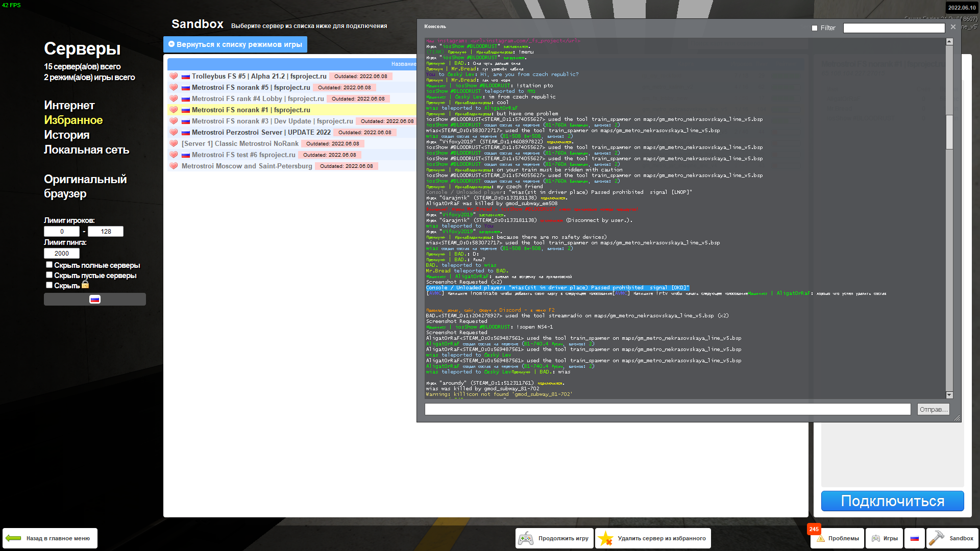Click the Russian flag country filter bar
This screenshot has height=551, width=980.
click(95, 299)
